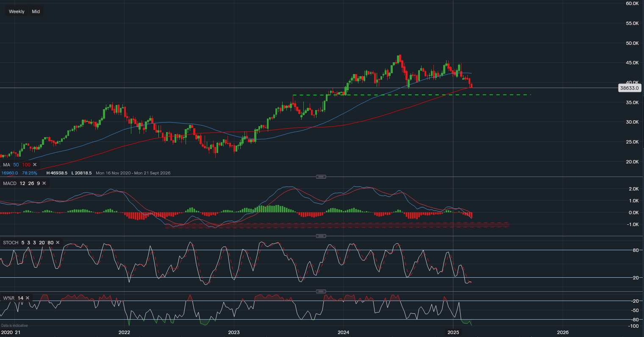Edit the 50-period value in the MA label

click(16, 164)
